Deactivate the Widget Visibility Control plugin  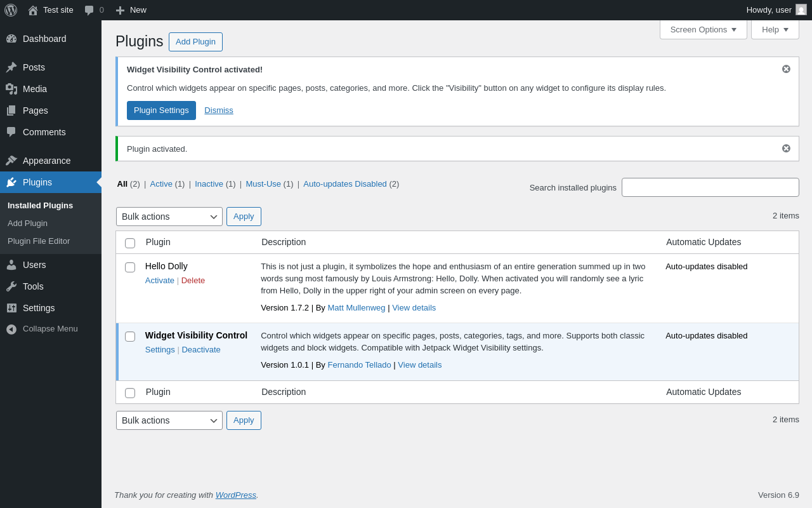click(x=201, y=350)
